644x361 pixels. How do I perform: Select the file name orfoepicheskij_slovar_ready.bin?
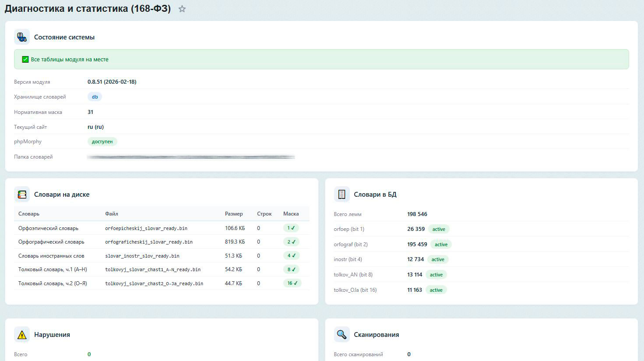click(x=146, y=228)
